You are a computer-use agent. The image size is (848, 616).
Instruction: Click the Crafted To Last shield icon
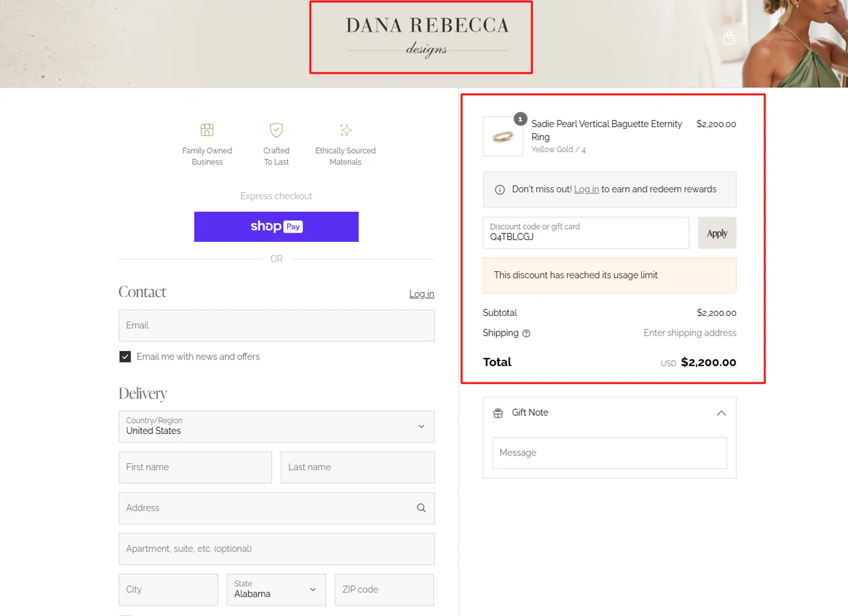(276, 130)
